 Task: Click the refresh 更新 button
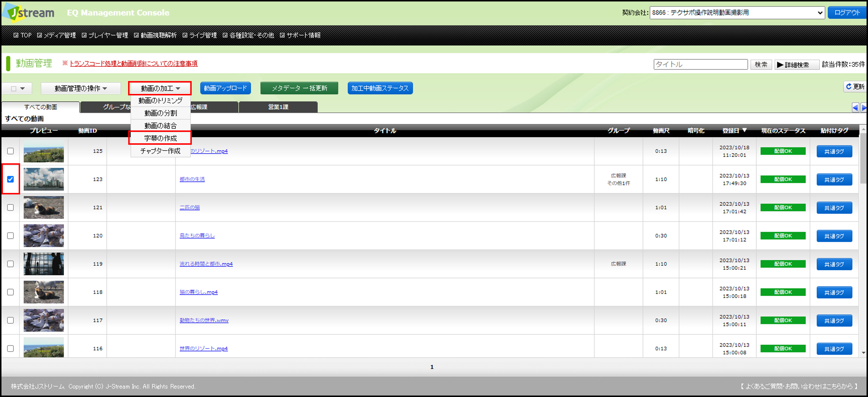click(x=855, y=87)
